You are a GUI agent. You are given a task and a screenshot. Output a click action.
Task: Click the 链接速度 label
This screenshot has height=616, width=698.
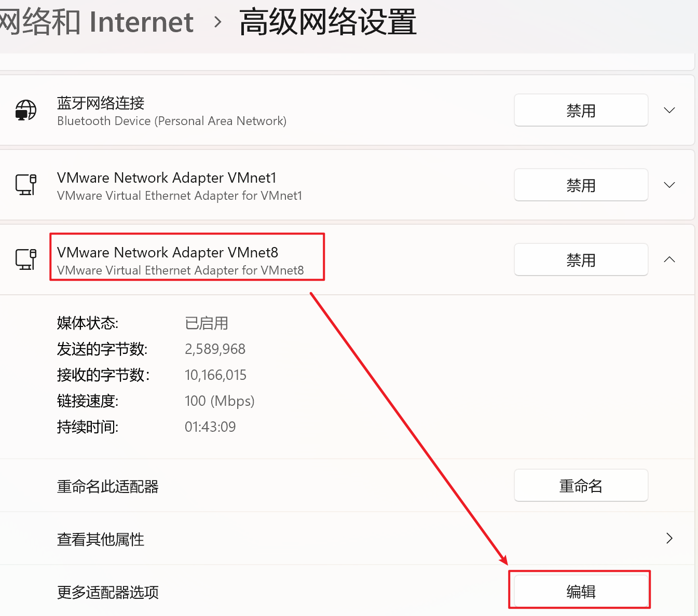click(88, 401)
